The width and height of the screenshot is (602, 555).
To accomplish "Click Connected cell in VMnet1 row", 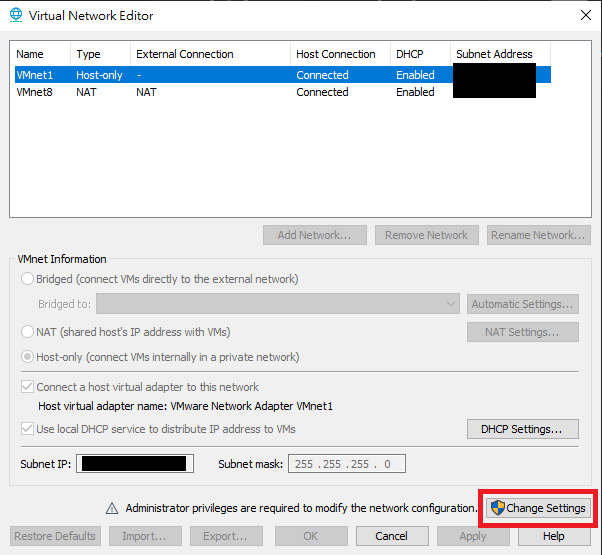I will (322, 75).
